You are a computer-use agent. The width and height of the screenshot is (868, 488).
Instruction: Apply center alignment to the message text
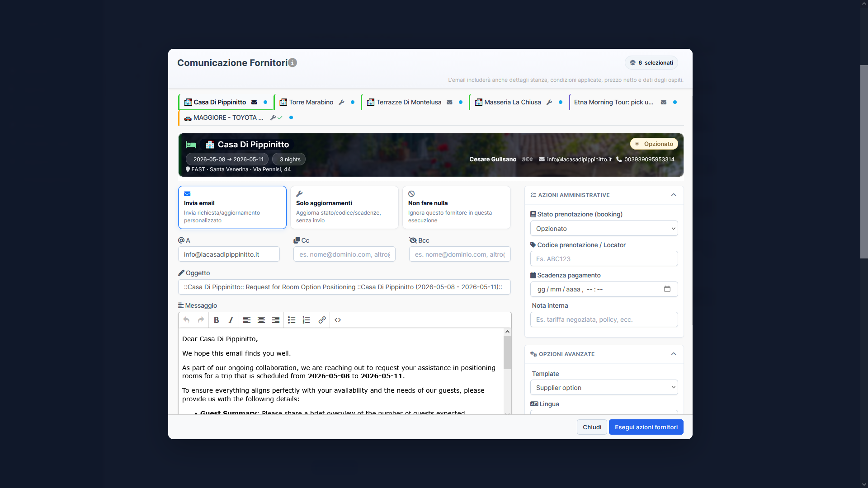pyautogui.click(x=261, y=320)
